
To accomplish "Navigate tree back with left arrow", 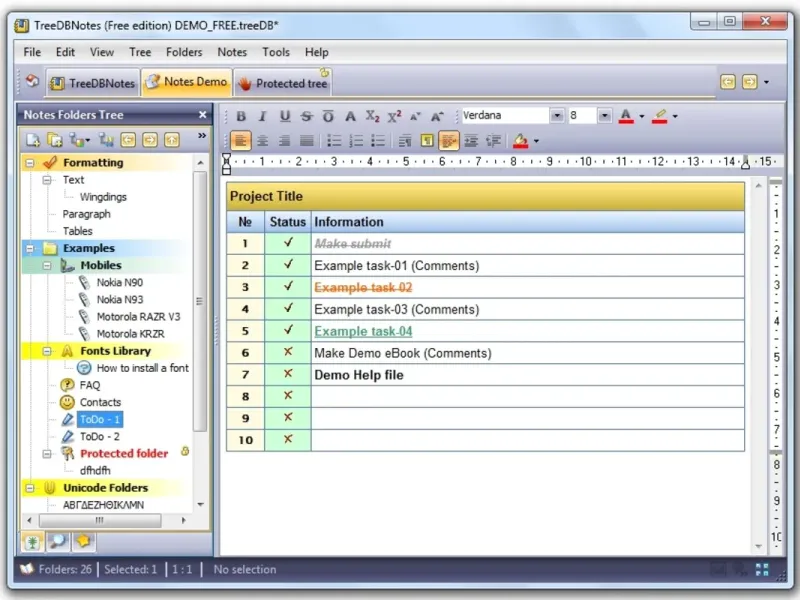I will click(128, 139).
